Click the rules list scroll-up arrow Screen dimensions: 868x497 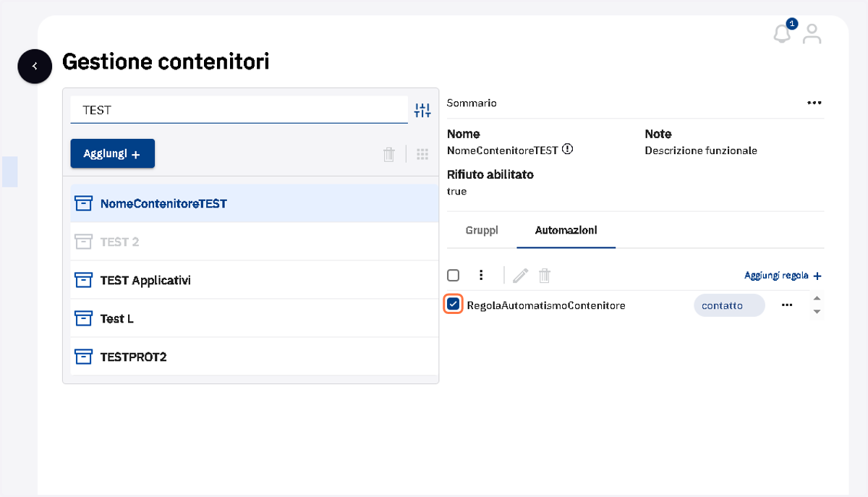(817, 298)
